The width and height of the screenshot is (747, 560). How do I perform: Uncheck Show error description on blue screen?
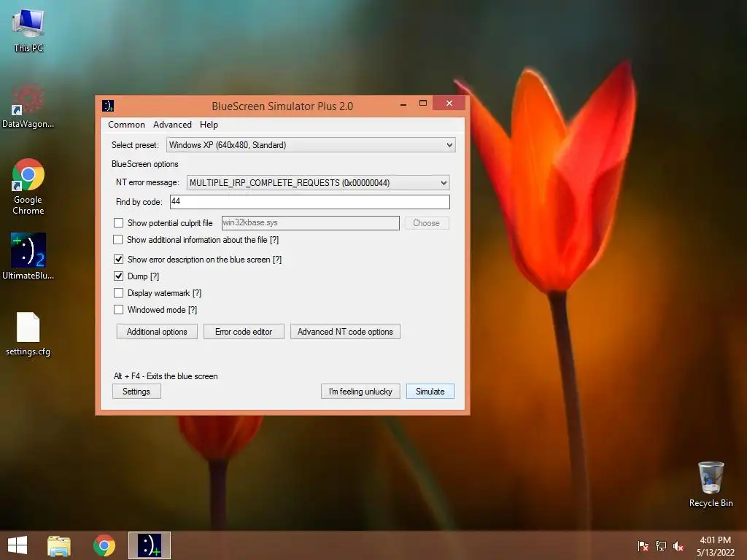[x=119, y=260]
